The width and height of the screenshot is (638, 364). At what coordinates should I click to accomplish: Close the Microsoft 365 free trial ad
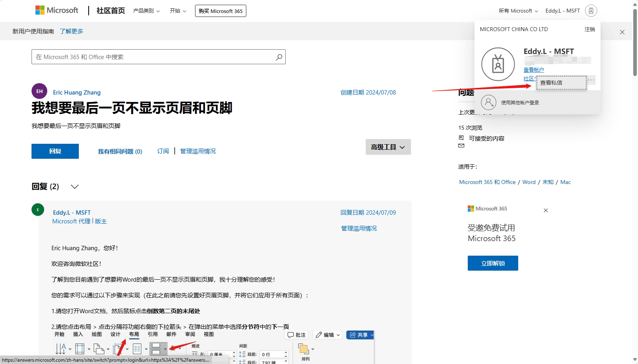pos(546,210)
